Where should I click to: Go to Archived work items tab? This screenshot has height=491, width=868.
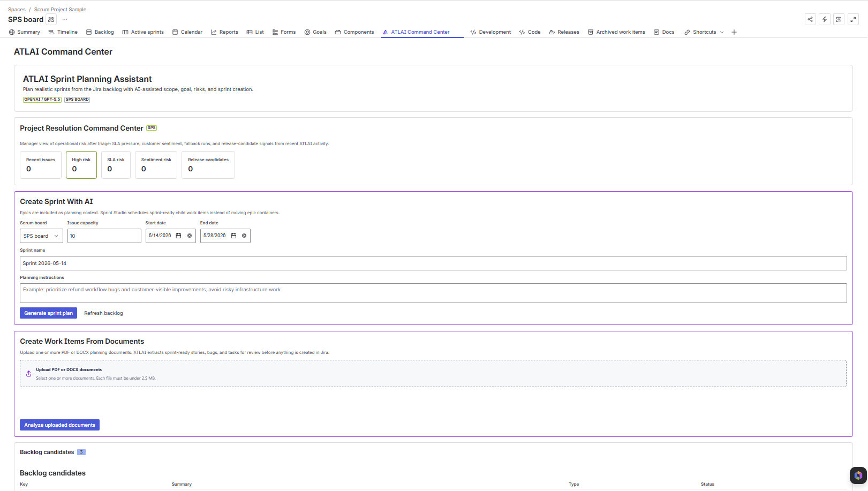616,32
